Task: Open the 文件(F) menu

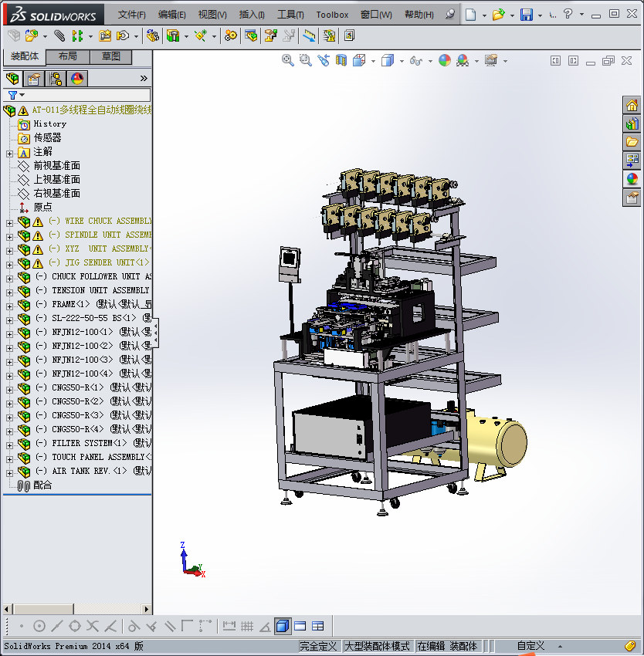Action: tap(131, 15)
